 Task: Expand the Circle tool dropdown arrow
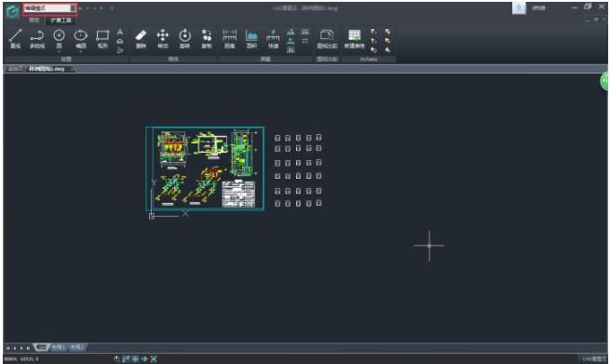pos(59,51)
